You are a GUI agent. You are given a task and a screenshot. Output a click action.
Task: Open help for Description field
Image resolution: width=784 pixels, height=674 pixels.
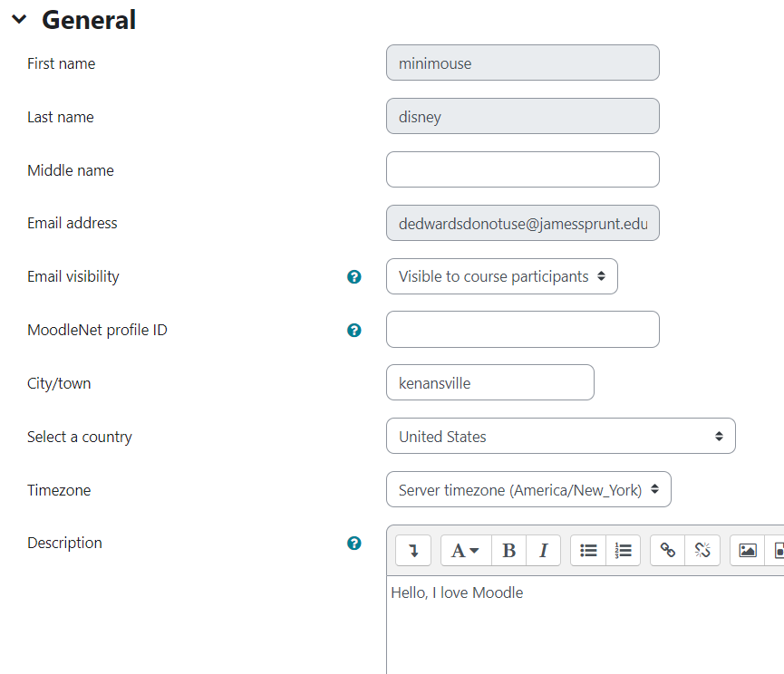pos(354,544)
